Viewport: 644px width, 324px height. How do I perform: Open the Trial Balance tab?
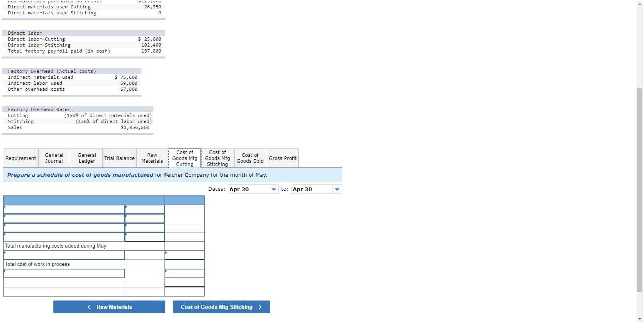[119, 158]
